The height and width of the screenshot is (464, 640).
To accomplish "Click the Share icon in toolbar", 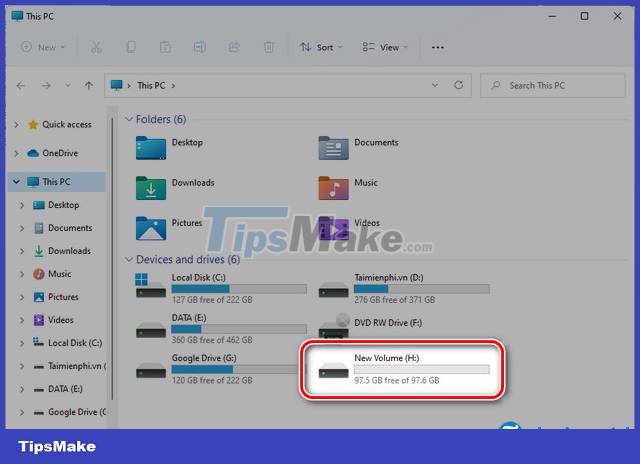I will (x=234, y=47).
